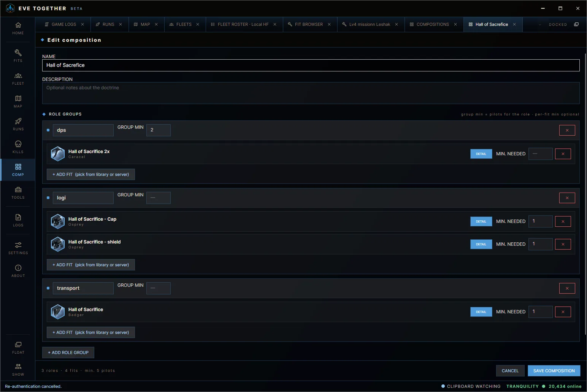The image size is (587, 392).
Task: Click the Osprey icon for Hall of Sacrifice - Cap
Action: pyautogui.click(x=58, y=221)
